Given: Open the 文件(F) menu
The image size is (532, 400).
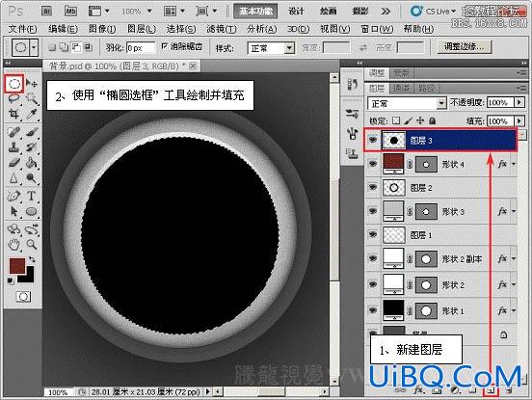Looking at the screenshot, I should coord(22,29).
